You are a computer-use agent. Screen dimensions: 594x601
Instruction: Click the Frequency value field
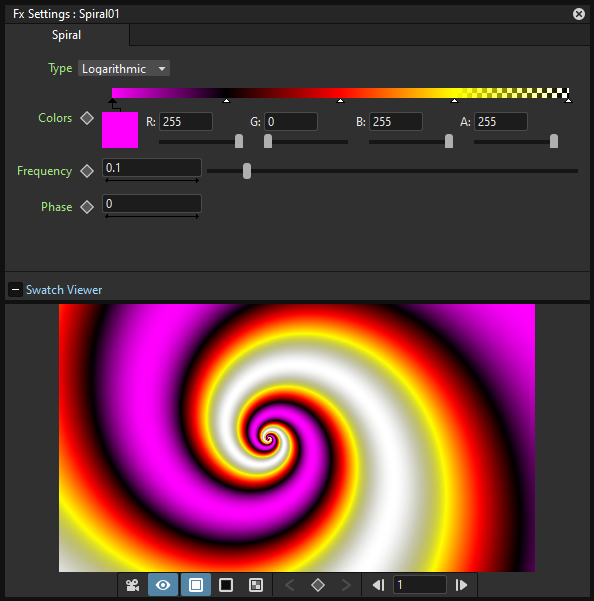pos(152,167)
